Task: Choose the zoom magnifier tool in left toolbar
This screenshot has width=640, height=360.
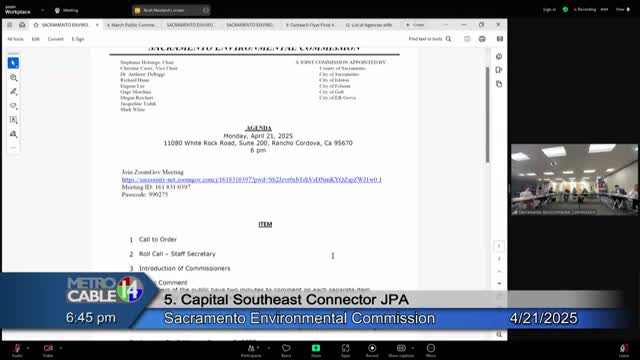Action: [x=13, y=78]
